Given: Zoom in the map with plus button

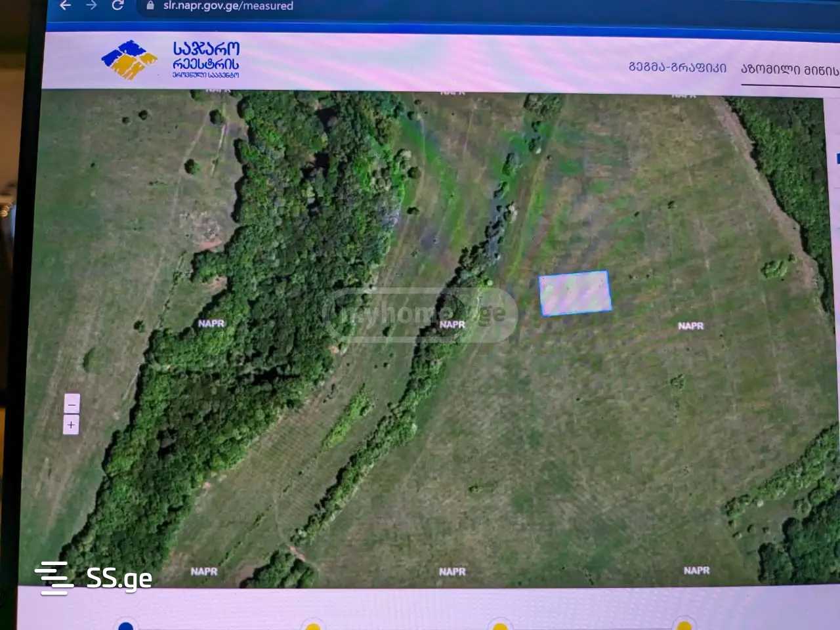Looking at the screenshot, I should [x=72, y=425].
